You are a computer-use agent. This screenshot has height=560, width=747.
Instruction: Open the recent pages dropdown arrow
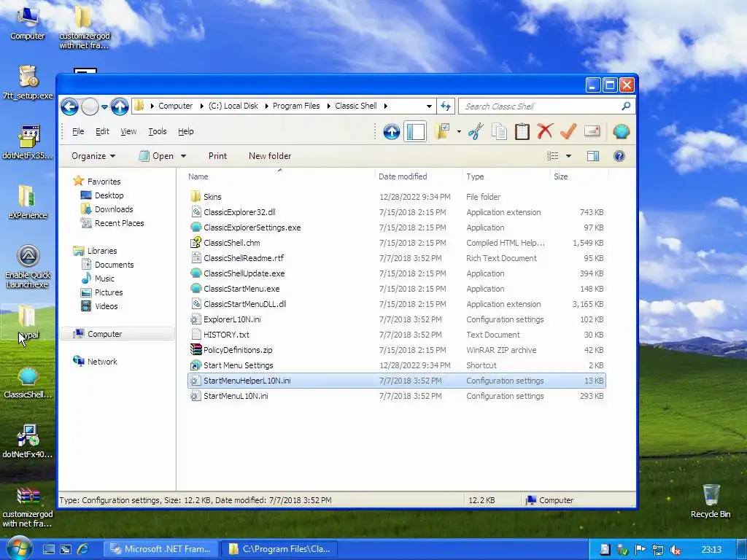(x=104, y=107)
